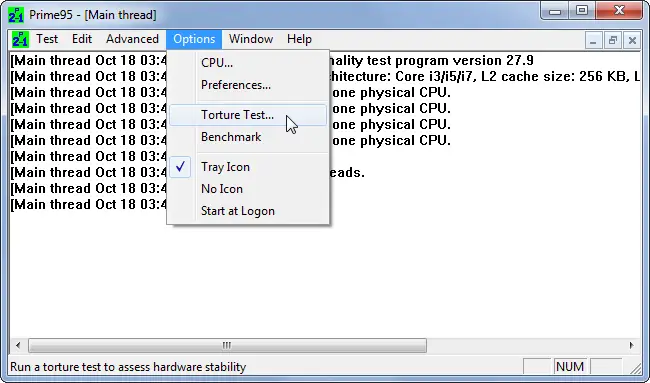Close the open Options menu header
The height and width of the screenshot is (383, 650).
click(x=194, y=39)
